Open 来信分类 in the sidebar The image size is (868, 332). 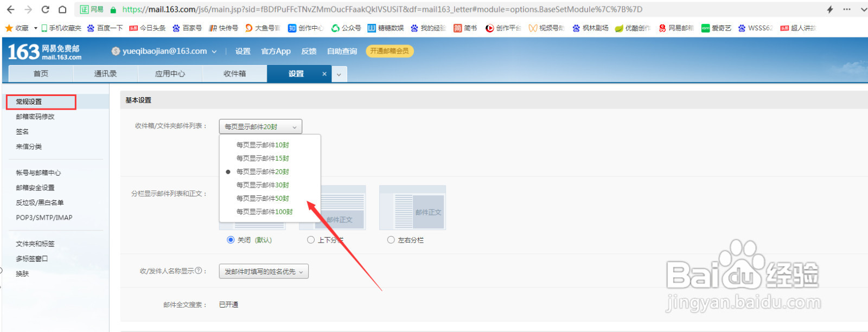tap(29, 146)
